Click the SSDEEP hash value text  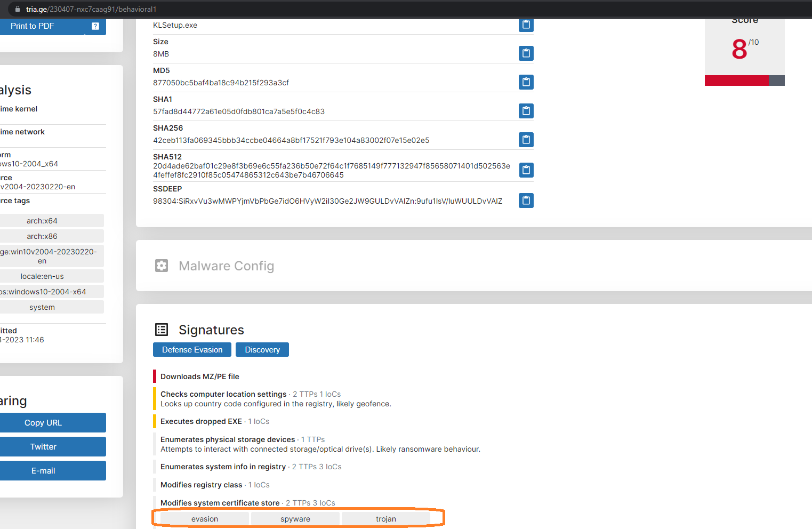tap(327, 201)
